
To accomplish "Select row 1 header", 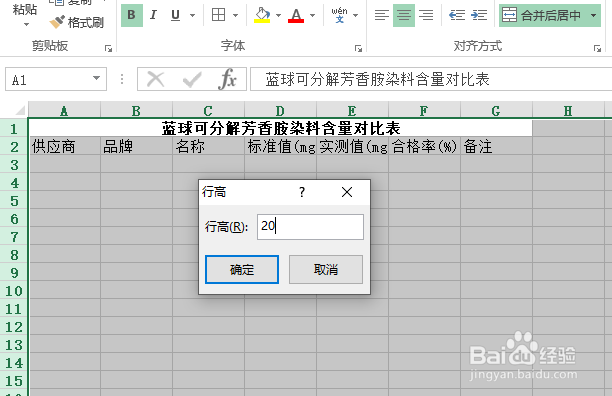I will (14, 128).
